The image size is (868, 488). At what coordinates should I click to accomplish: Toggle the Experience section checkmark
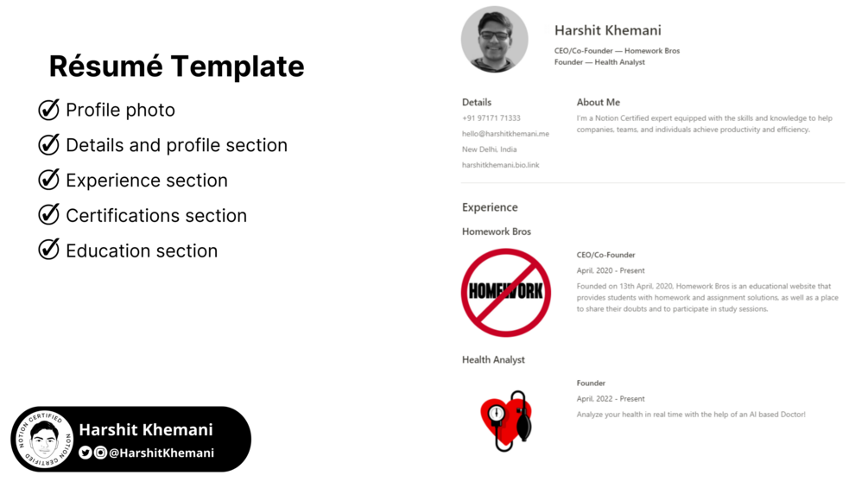(49, 180)
